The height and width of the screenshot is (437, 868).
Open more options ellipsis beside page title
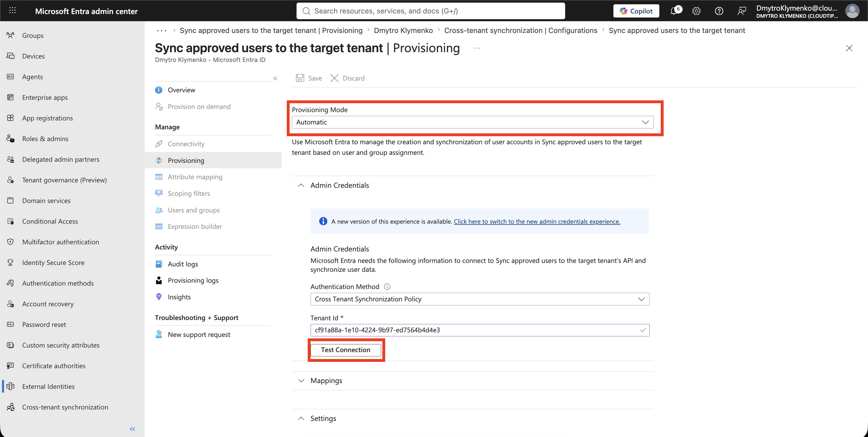[x=476, y=48]
